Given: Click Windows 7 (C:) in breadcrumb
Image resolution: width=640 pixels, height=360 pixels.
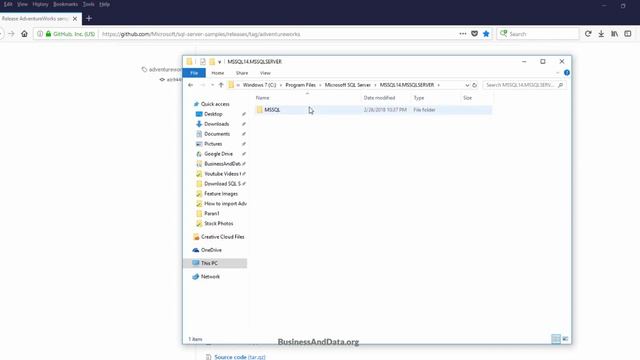Looking at the screenshot, I should coord(259,85).
